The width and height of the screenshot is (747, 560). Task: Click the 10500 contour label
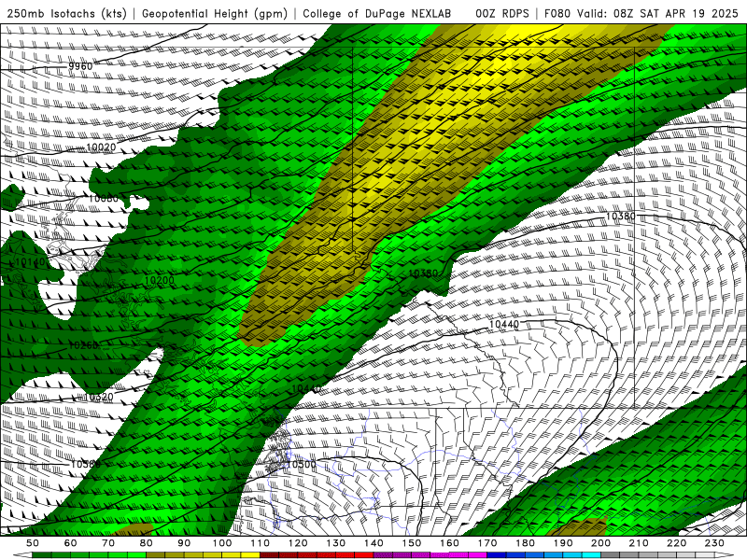pyautogui.click(x=301, y=464)
